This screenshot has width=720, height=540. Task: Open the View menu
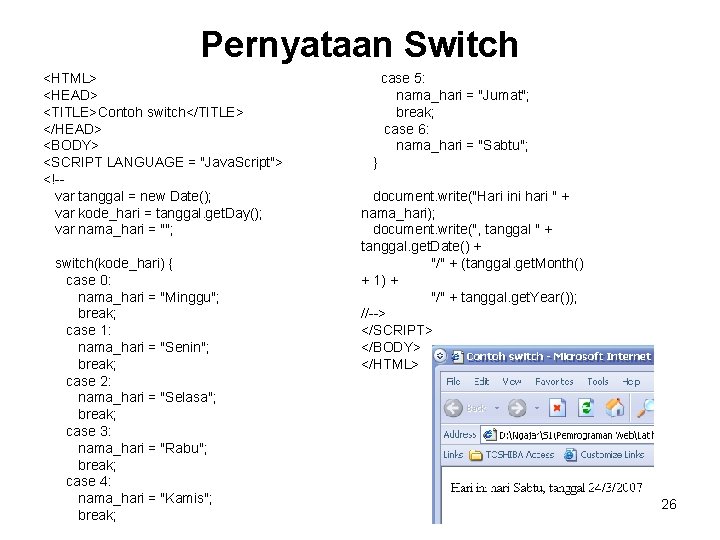tap(512, 382)
